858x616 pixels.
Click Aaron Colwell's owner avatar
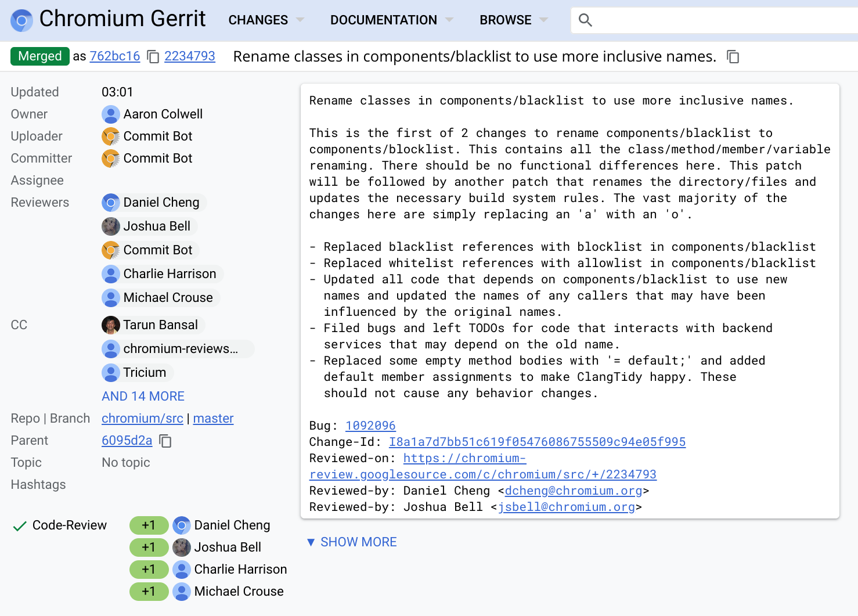click(x=110, y=114)
